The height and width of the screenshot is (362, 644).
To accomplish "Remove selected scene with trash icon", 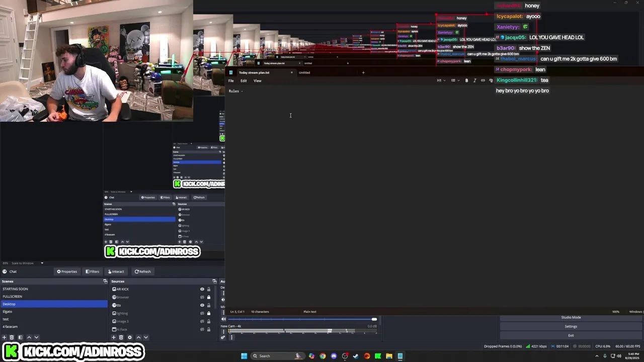I will click(12, 337).
